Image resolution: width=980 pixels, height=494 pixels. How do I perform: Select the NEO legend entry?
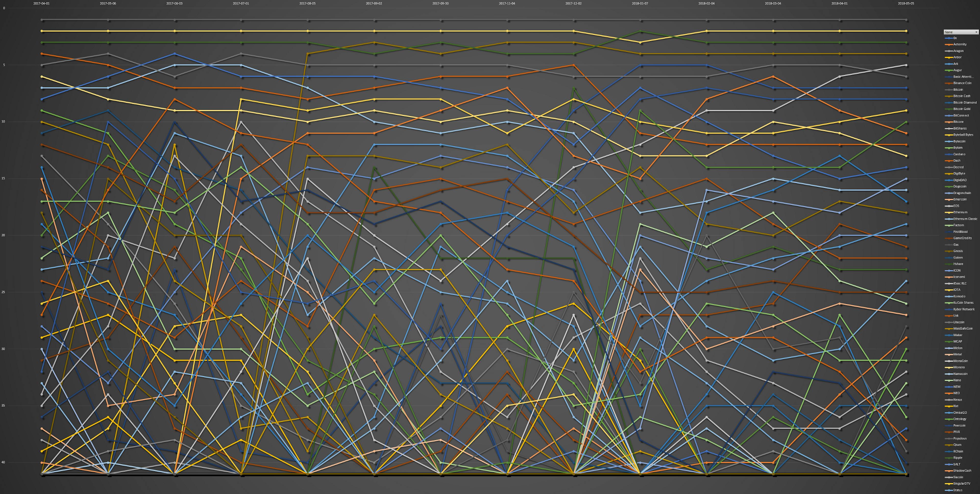pyautogui.click(x=957, y=393)
